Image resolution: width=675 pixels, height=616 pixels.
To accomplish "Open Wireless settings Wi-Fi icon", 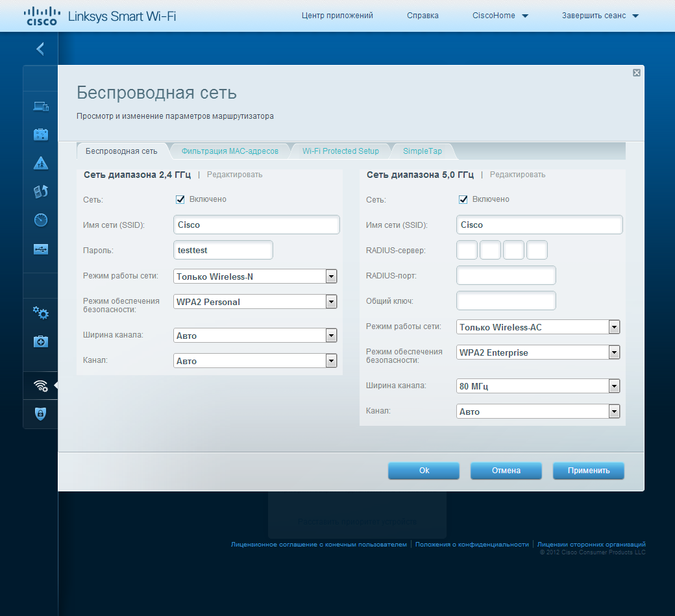I will click(41, 386).
